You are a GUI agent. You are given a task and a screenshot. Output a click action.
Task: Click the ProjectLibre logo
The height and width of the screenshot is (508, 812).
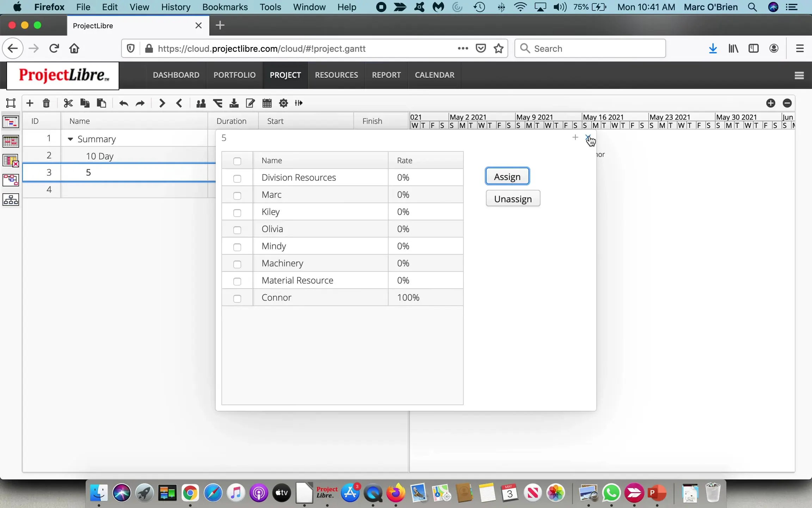63,75
